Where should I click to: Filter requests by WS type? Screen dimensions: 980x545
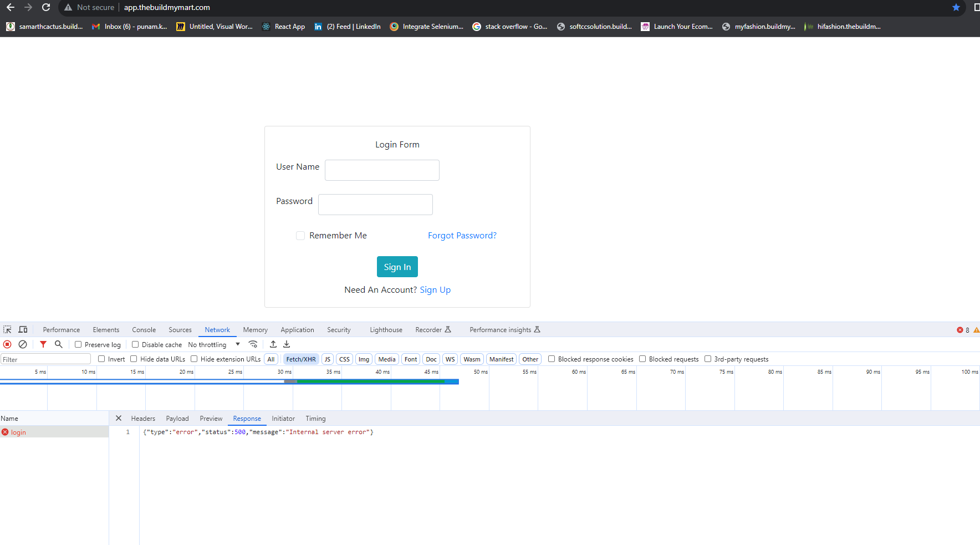(450, 359)
